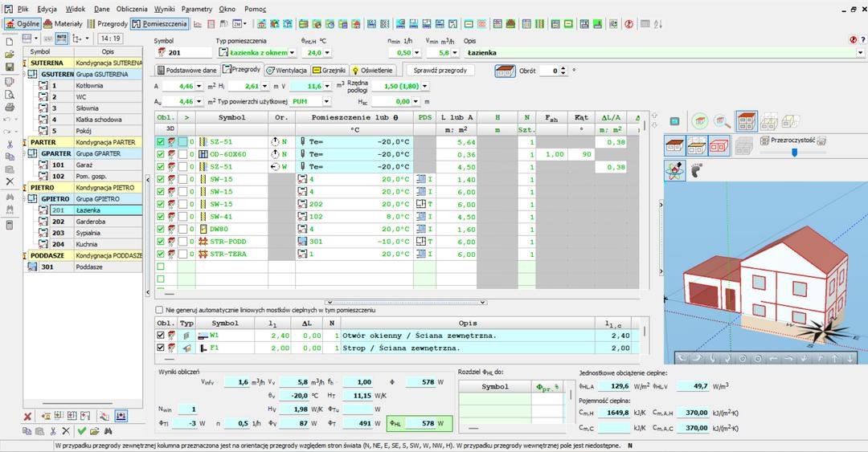Uncheck the SZ-51 first row checkbox
This screenshot has width=868, height=452.
161,141
